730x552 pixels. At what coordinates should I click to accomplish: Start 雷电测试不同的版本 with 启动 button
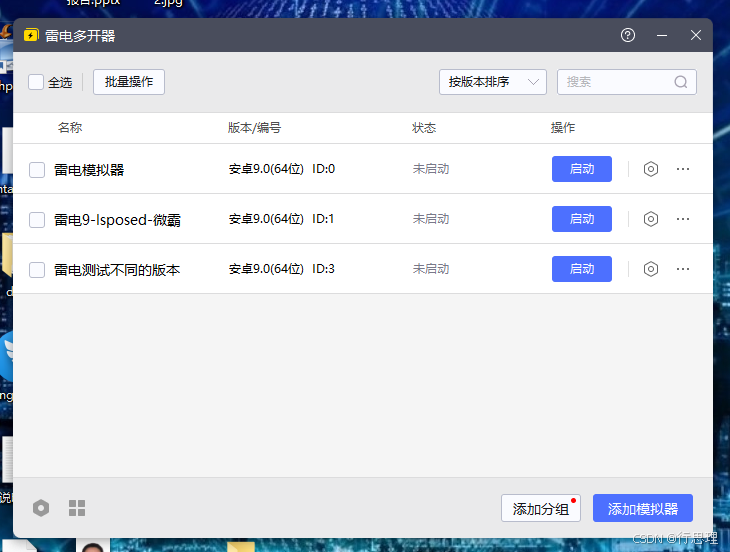[x=581, y=269]
